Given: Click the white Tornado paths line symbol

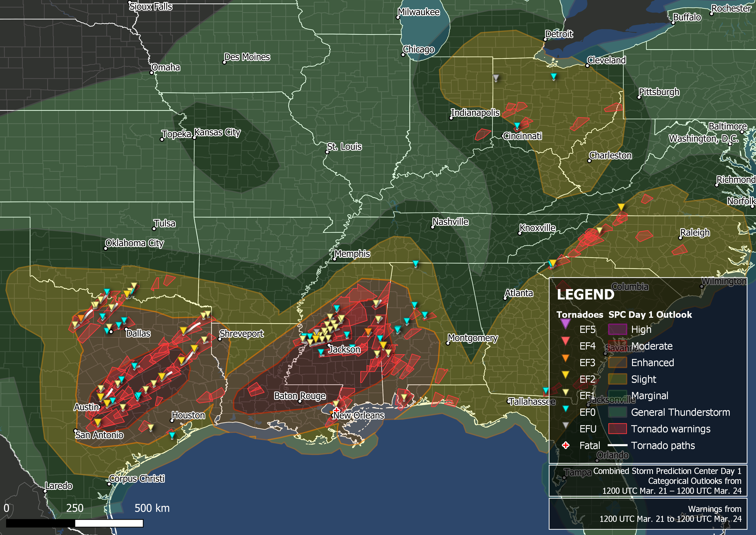Looking at the screenshot, I should tap(617, 445).
